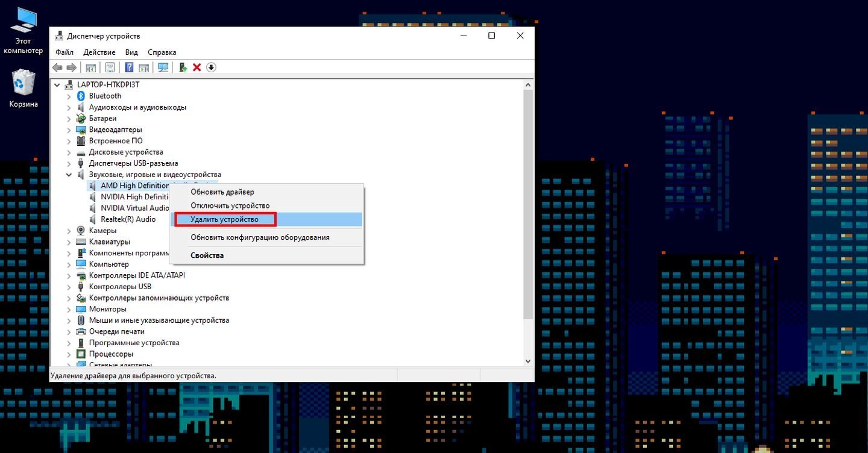Click the blue Help question mark icon
The image size is (868, 453).
(x=129, y=67)
